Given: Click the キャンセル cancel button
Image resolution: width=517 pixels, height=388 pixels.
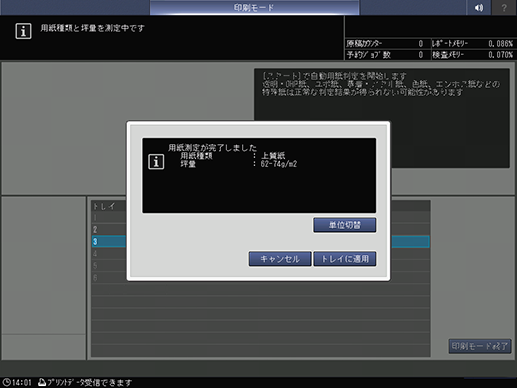Looking at the screenshot, I should click(280, 259).
